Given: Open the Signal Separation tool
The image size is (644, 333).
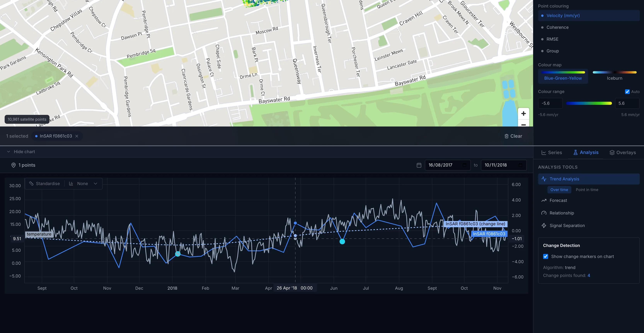Looking at the screenshot, I should click(x=589, y=225).
